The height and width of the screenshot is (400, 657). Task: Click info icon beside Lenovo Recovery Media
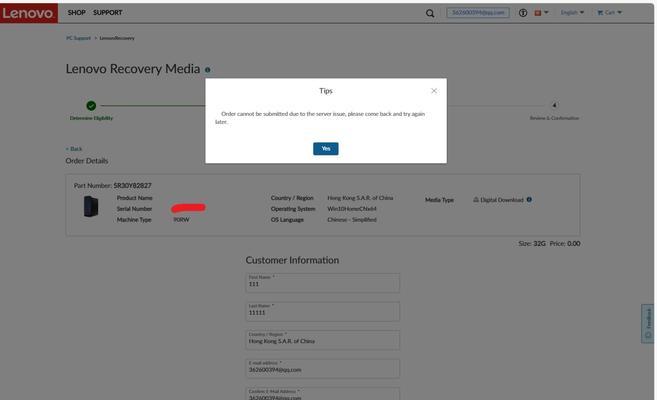click(207, 70)
